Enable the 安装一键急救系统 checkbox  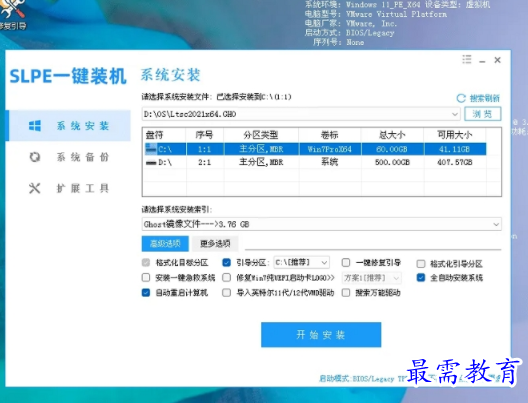point(146,278)
